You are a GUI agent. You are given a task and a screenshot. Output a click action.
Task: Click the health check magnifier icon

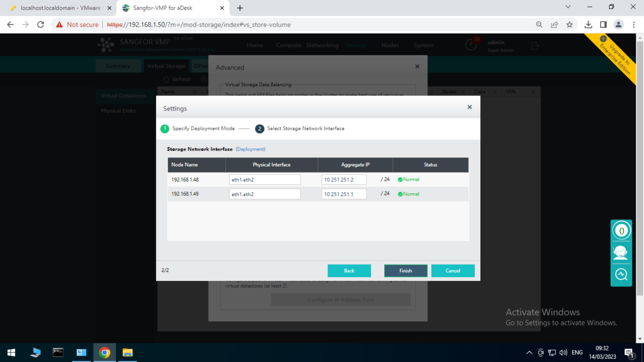[x=621, y=274]
